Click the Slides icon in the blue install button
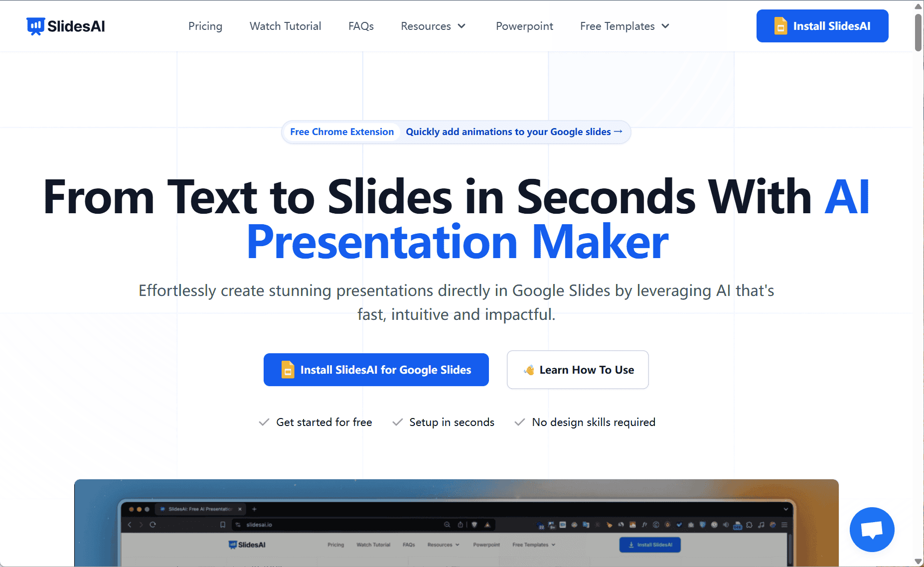924x567 pixels. tap(288, 370)
